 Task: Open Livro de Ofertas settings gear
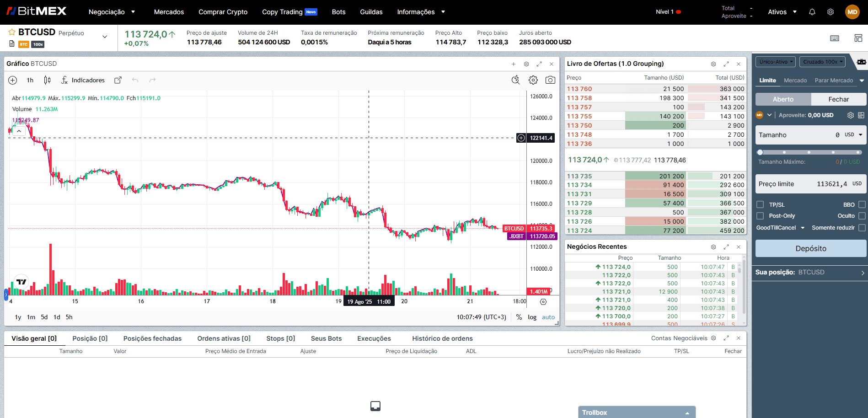[x=713, y=64]
